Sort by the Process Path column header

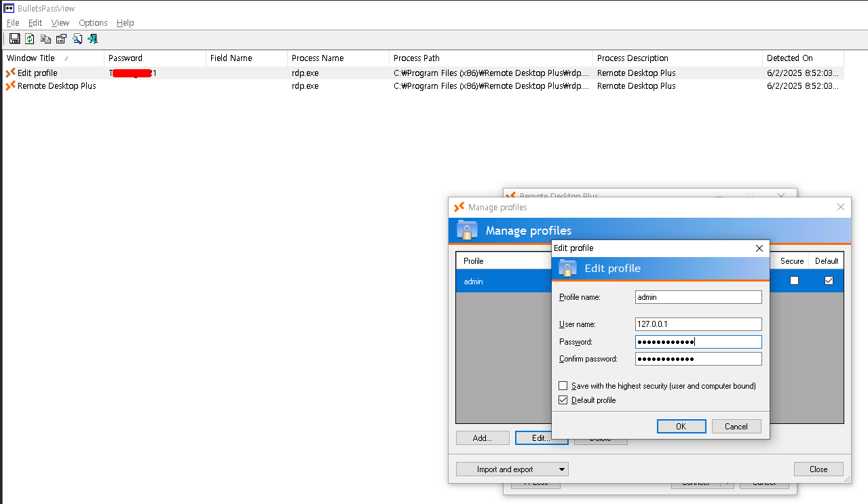tap(491, 58)
